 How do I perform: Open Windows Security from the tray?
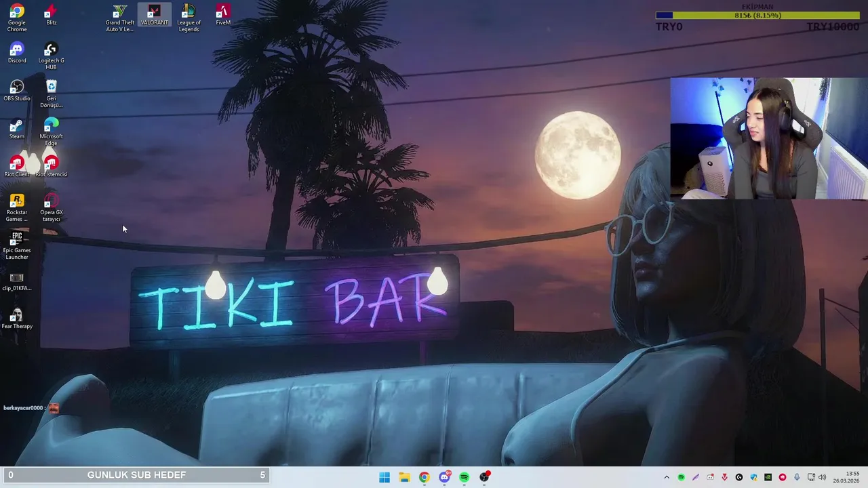[753, 477]
